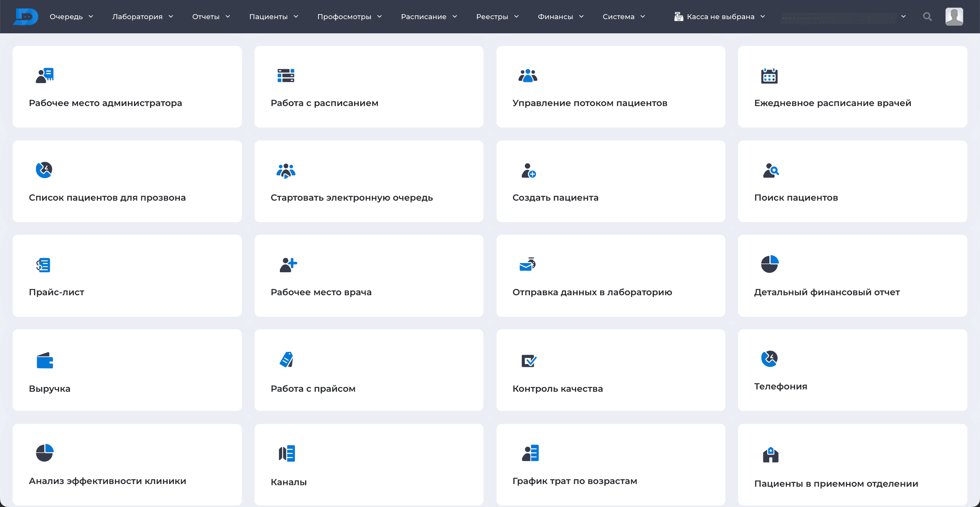The image size is (980, 507).
Task: Open Телефония tile link
Action: pyautogui.click(x=781, y=386)
